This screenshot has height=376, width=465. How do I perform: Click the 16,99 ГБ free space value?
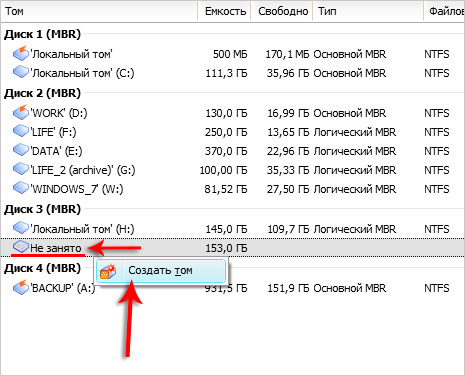(288, 113)
